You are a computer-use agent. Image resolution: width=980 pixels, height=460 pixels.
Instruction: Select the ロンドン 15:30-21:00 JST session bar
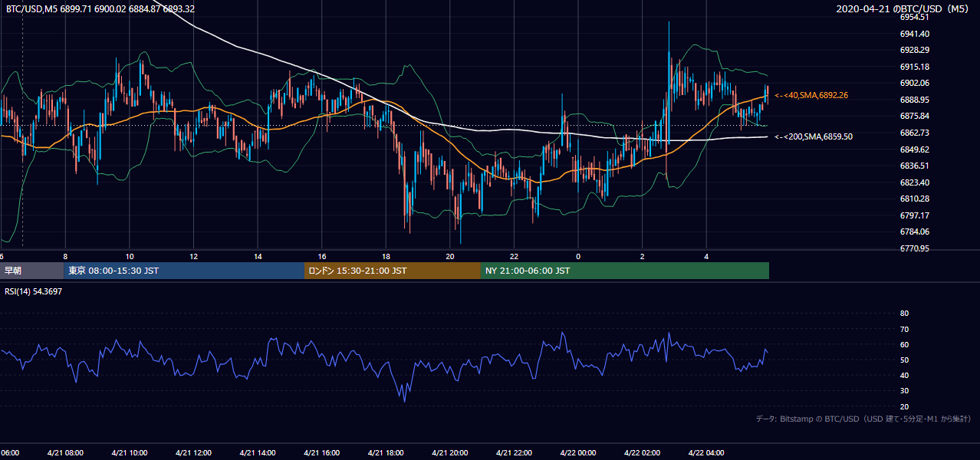coord(393,271)
